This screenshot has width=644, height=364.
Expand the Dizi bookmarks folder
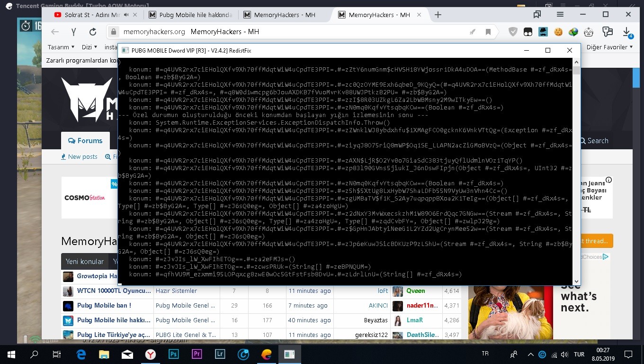click(x=89, y=47)
